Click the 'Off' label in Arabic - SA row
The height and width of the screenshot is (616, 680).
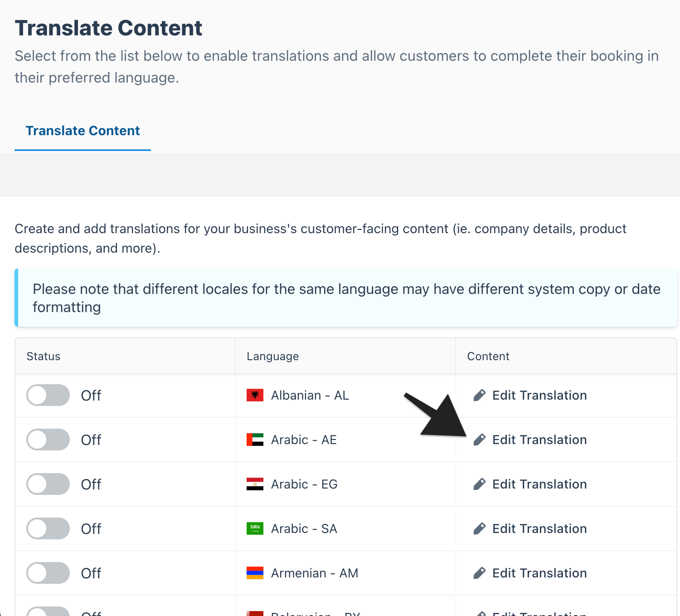(x=91, y=528)
